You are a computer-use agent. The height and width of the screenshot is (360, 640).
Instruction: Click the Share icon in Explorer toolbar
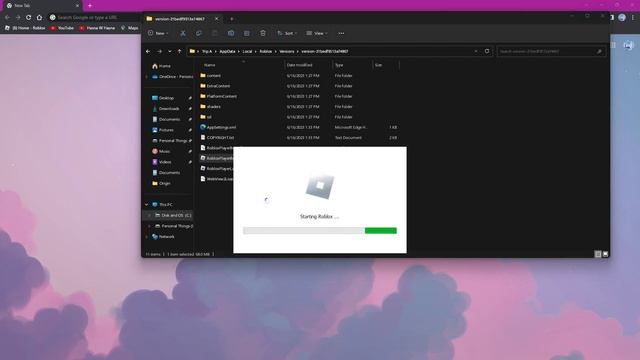[x=247, y=33]
